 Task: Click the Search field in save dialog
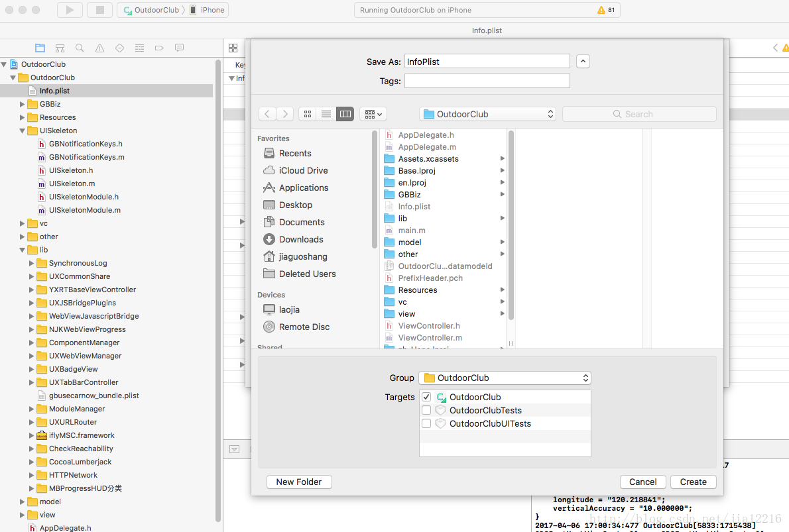639,114
